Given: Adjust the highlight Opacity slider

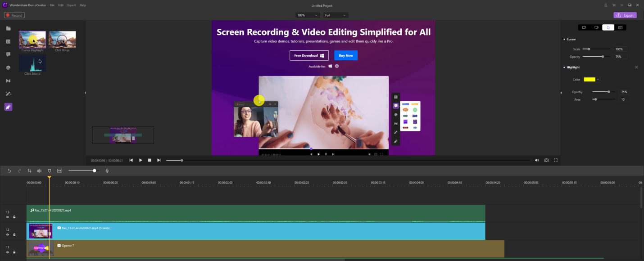Looking at the screenshot, I should point(604,92).
